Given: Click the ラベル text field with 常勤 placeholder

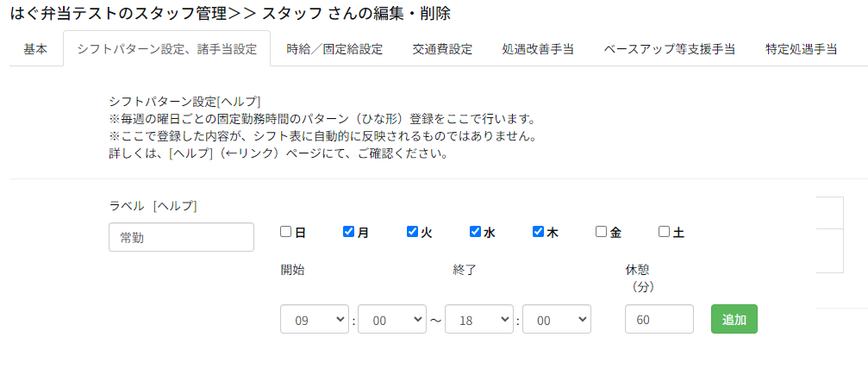Looking at the screenshot, I should click(181, 237).
